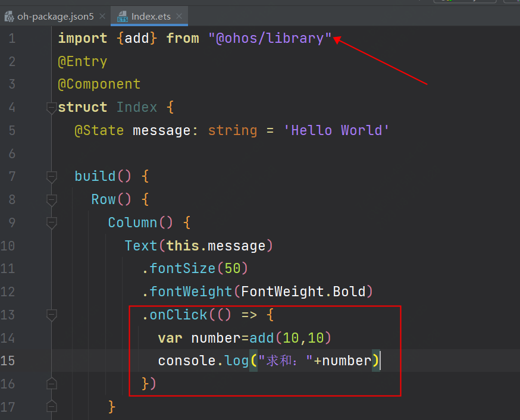Screen dimensions: 520x420
Task: Collapse the build() block on line 7
Action: coord(51,177)
